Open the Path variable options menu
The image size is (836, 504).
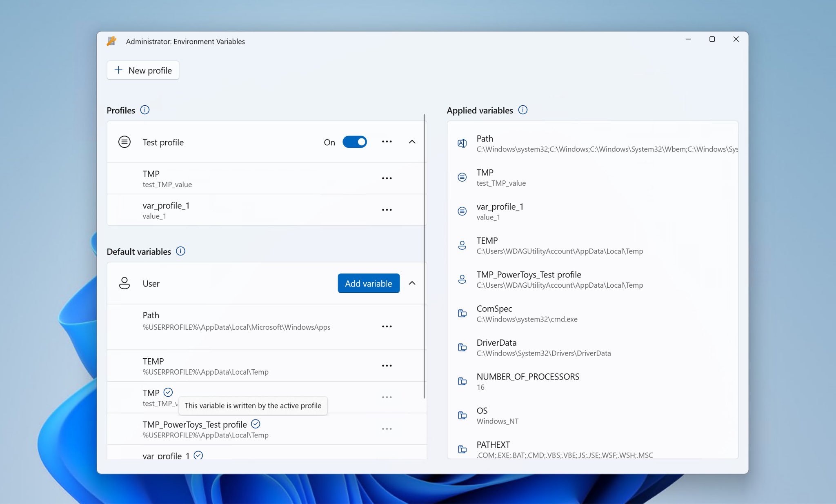[x=387, y=326]
